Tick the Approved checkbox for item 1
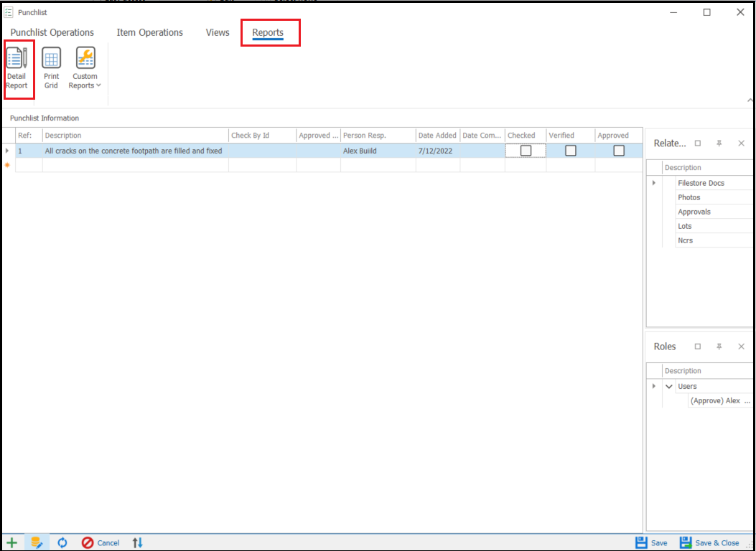756x551 pixels. pyautogui.click(x=618, y=151)
